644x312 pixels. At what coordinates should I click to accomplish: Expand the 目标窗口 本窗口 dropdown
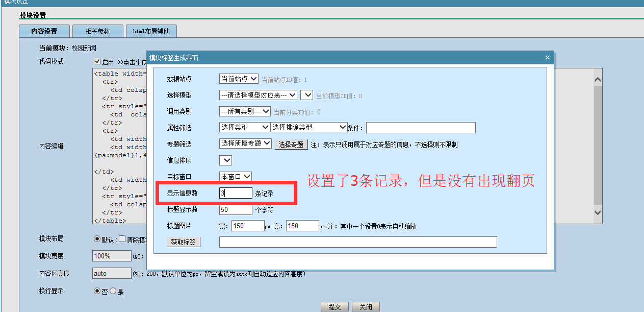point(236,176)
